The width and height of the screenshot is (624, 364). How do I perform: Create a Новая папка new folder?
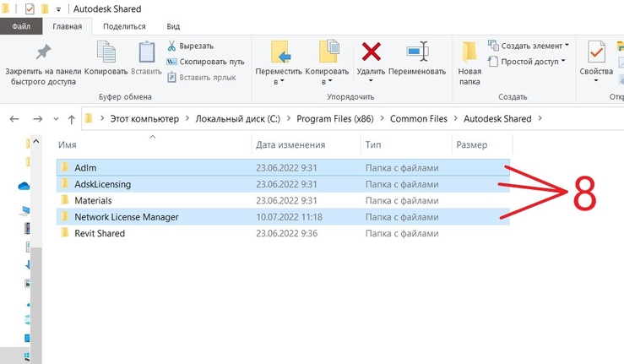coord(469,63)
